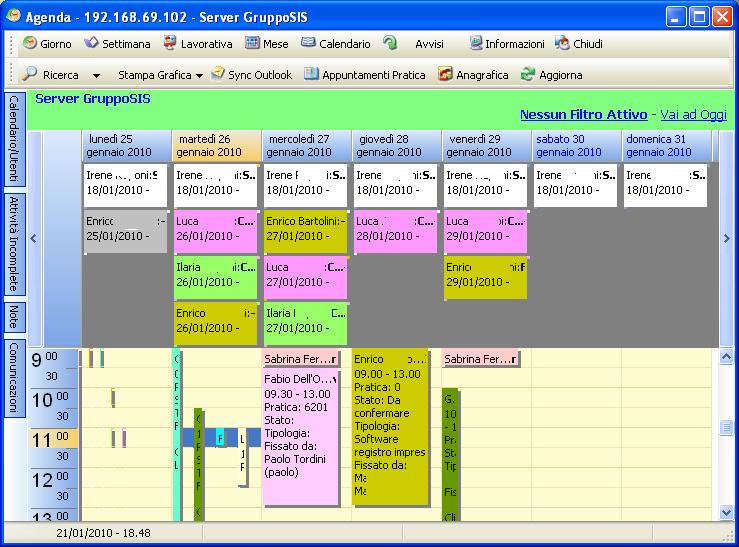Open Enrico 09.00 - 13.00 Software appointment
This screenshot has width=739, height=547.
point(391,426)
